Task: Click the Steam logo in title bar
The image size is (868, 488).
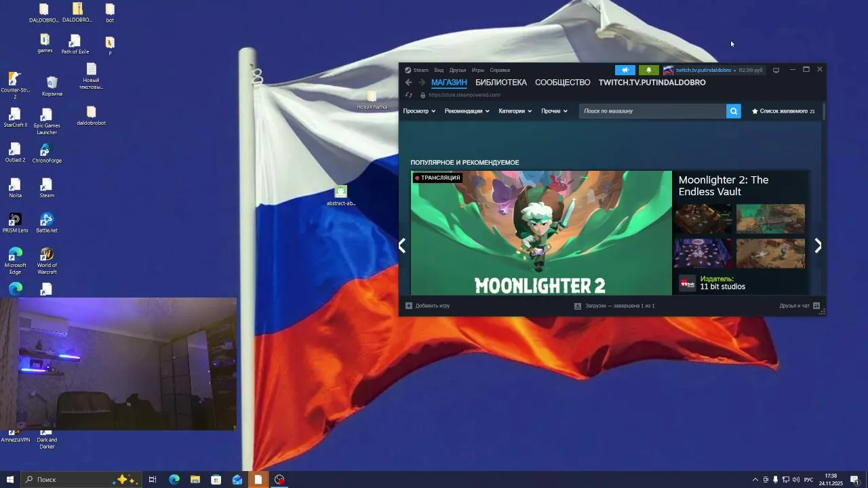Action: click(x=408, y=70)
